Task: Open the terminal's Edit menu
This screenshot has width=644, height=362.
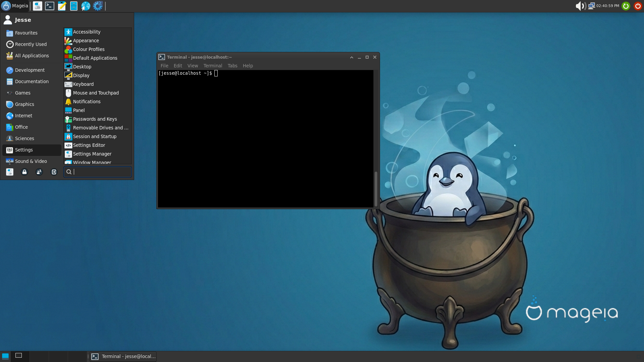Action: coord(178,66)
